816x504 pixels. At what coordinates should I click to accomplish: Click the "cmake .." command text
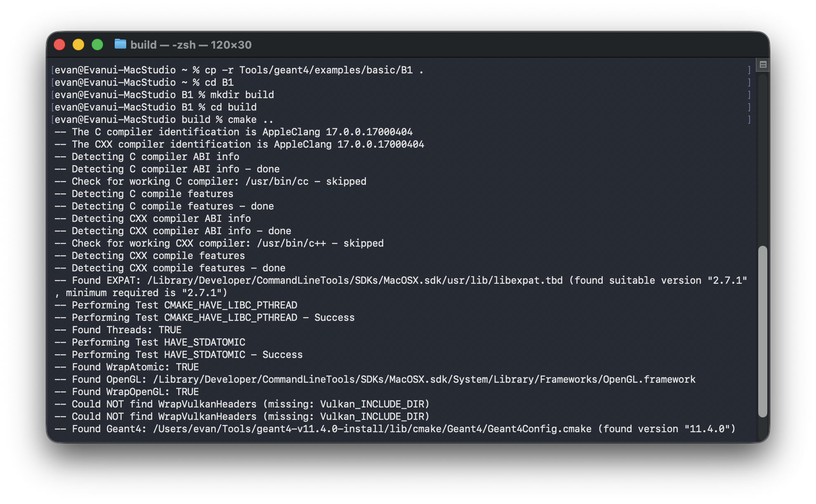(x=250, y=120)
